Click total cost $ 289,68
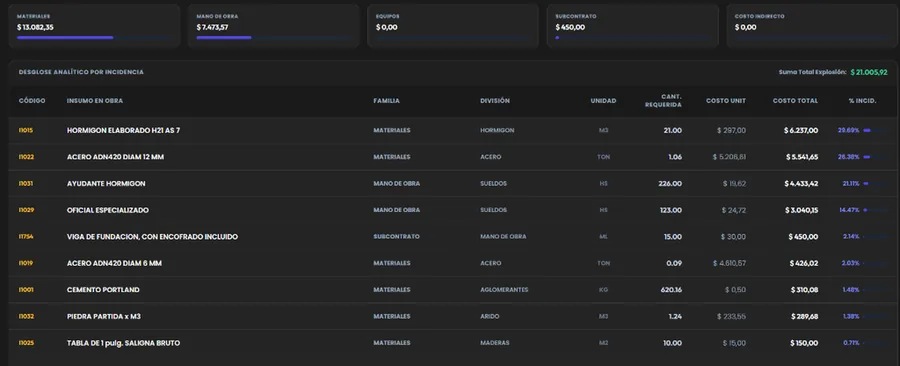This screenshot has height=366, width=900. click(804, 316)
